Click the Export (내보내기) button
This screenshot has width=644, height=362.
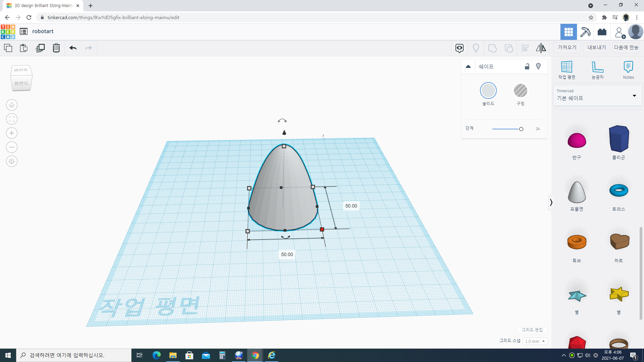tap(596, 48)
